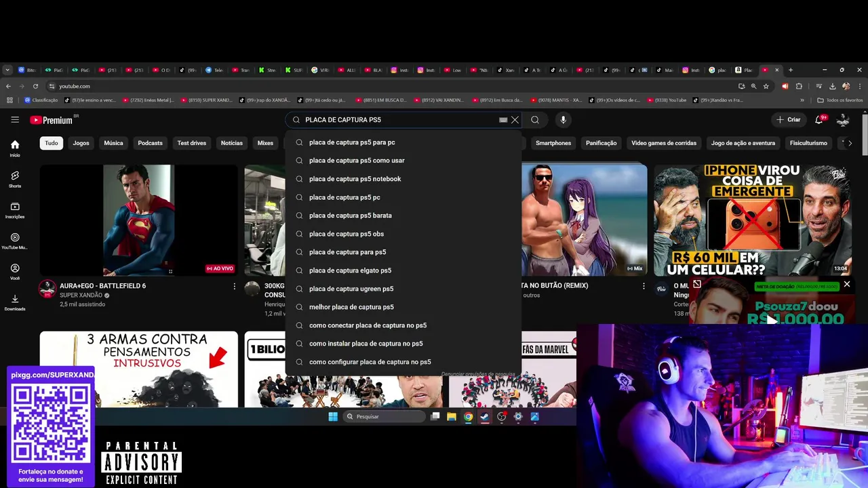Clear the search box with the X
The height and width of the screenshot is (488, 868).
(x=515, y=120)
